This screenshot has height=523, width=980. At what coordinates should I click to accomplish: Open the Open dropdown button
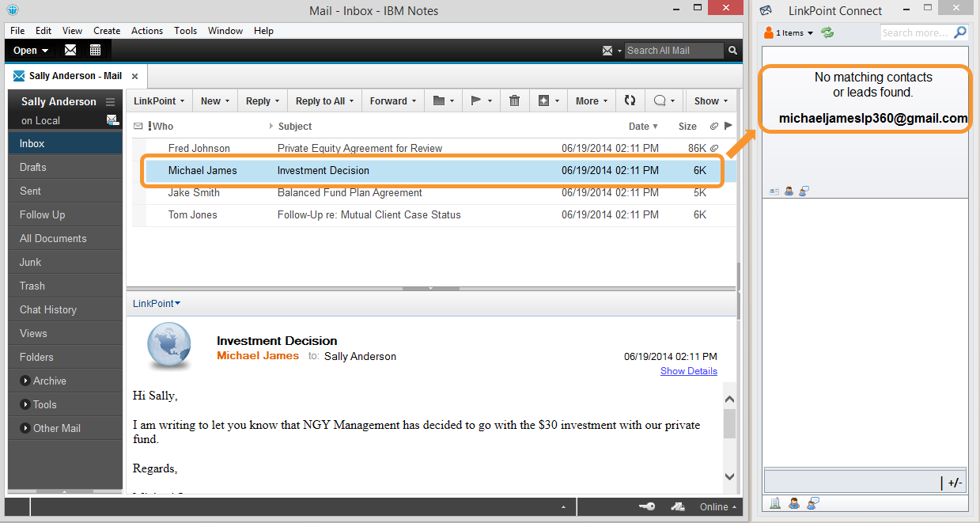tap(31, 50)
